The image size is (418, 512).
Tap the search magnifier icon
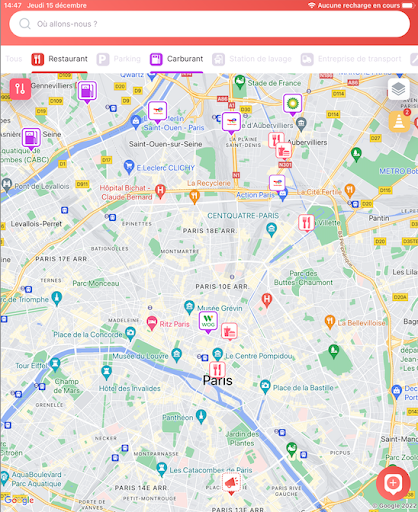coord(25,24)
